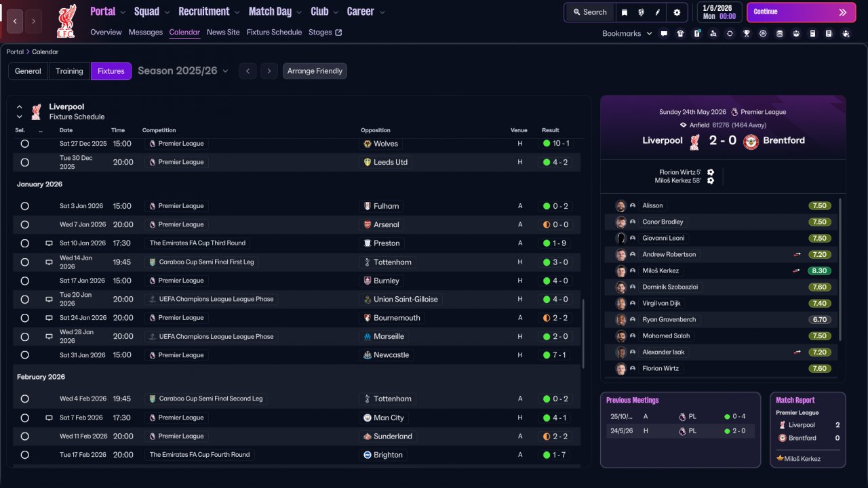The image size is (868, 488).
Task: Click the player ratings list scrollbar
Action: click(840, 270)
